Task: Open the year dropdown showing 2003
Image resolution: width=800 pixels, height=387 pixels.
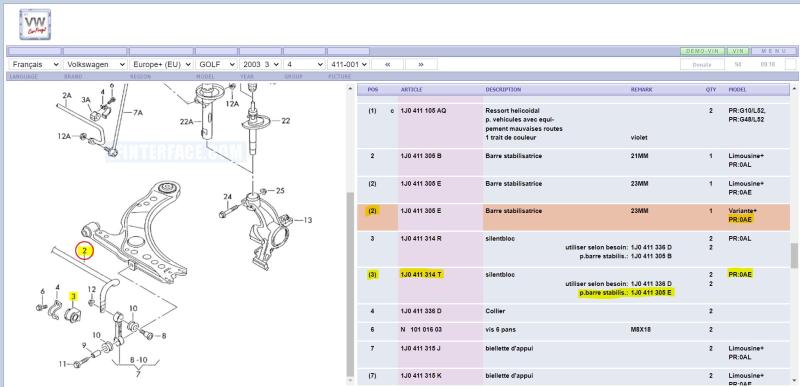Action: 260,65
